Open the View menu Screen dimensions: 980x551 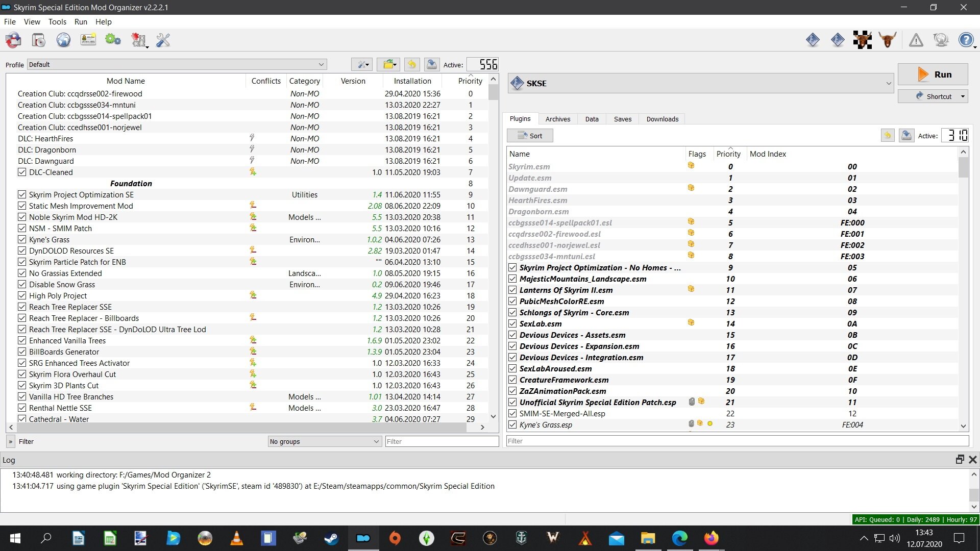point(32,21)
